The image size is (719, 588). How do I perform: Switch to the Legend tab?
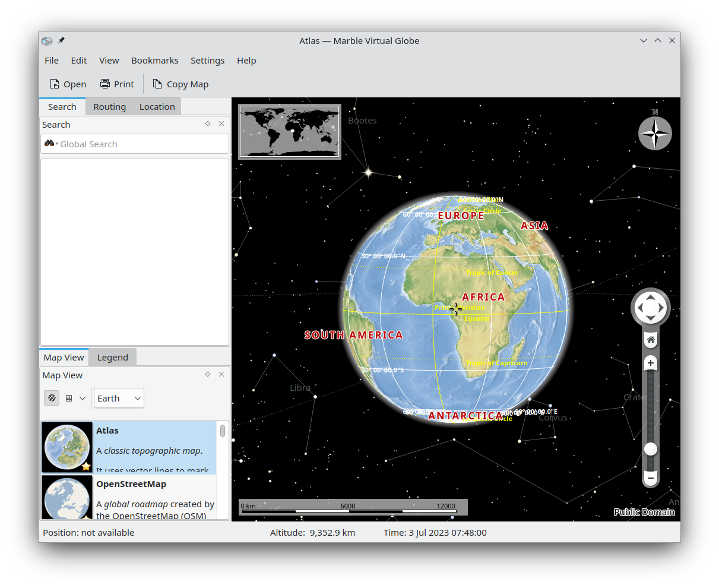[x=112, y=358]
